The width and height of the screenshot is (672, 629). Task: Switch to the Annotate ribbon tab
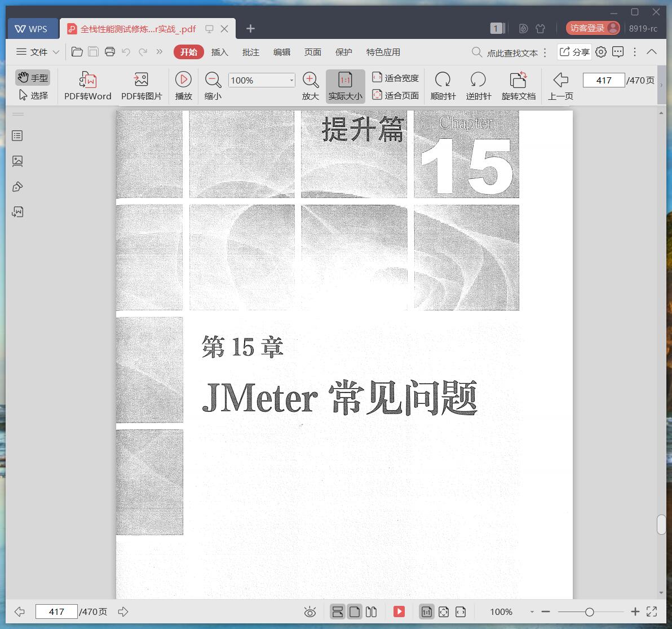251,52
